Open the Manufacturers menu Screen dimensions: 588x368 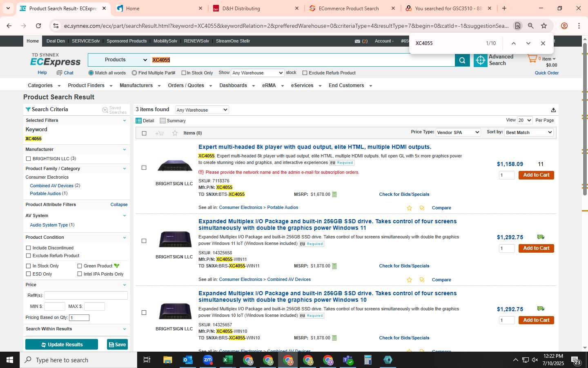140,85
